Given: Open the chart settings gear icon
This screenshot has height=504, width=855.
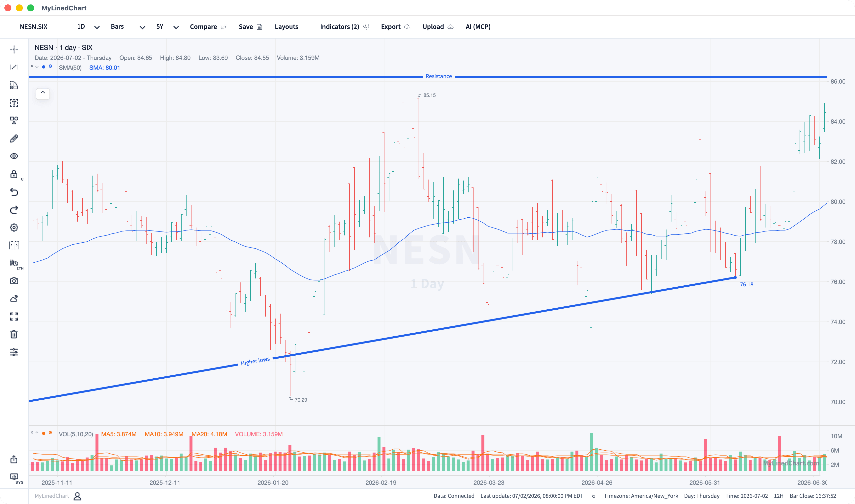Looking at the screenshot, I should 14,228.
